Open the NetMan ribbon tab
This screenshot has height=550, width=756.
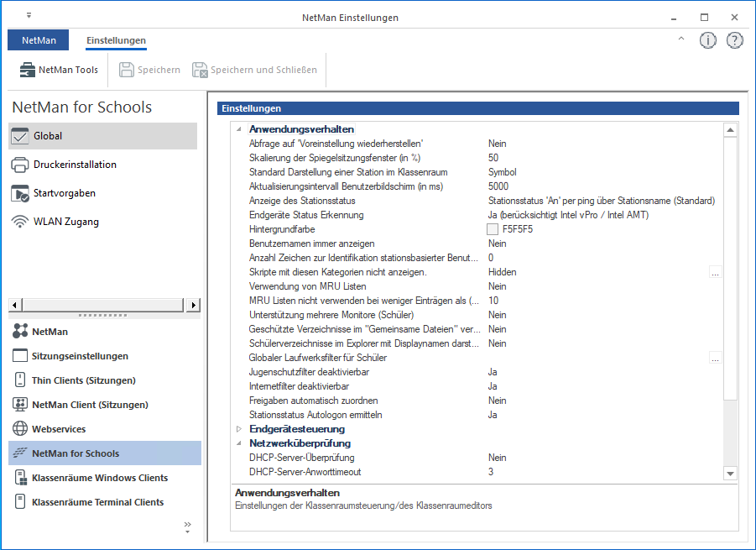click(39, 40)
